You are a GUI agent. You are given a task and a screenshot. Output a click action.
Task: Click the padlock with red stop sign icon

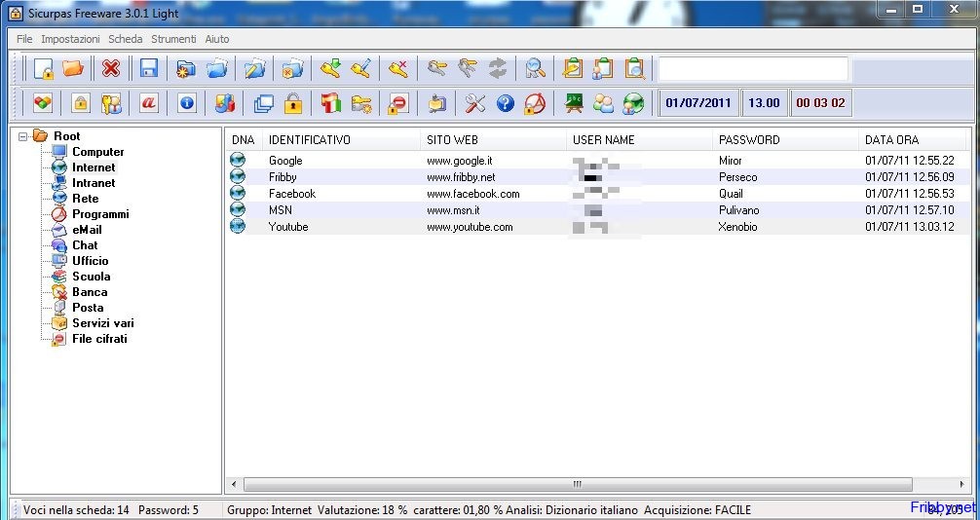point(397,104)
